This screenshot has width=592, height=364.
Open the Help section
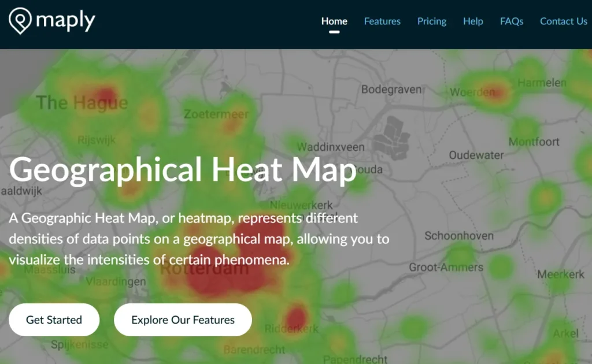473,21
